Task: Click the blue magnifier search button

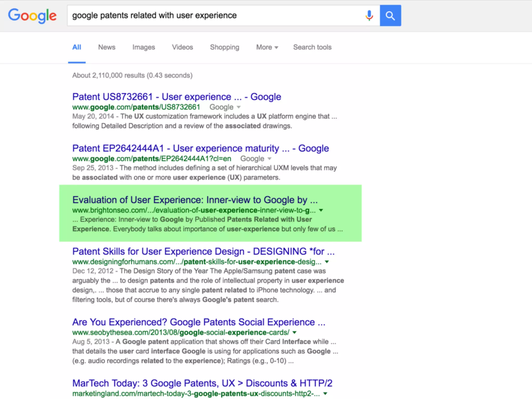Action: (x=390, y=16)
